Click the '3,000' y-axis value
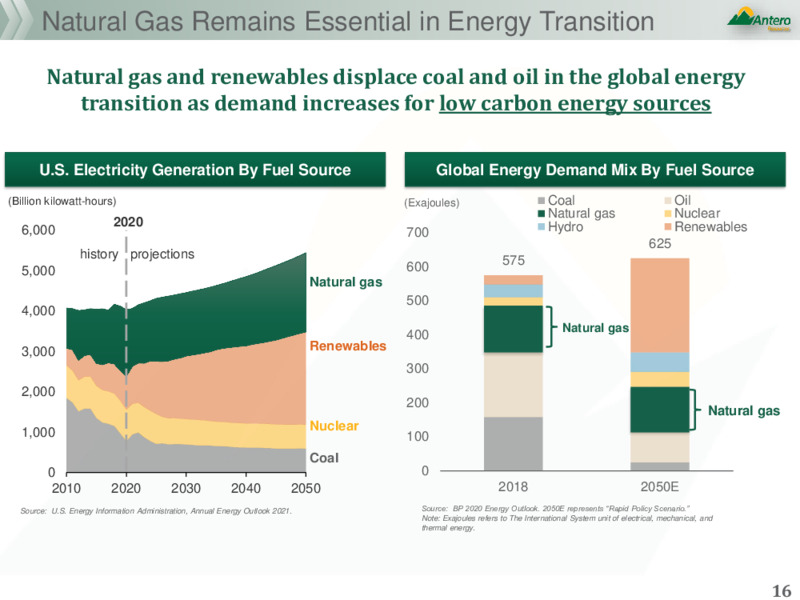Image resolution: width=800 pixels, height=600 pixels. point(38,352)
